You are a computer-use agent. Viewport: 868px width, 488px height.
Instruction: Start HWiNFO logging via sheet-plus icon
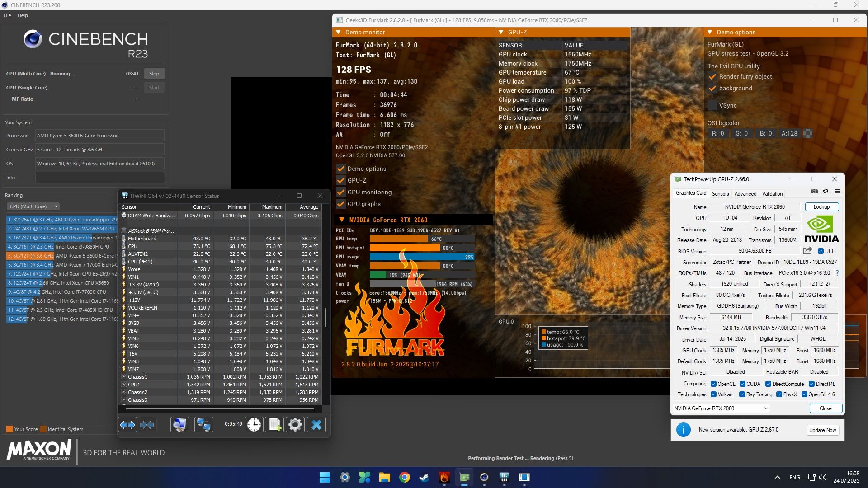(x=274, y=425)
